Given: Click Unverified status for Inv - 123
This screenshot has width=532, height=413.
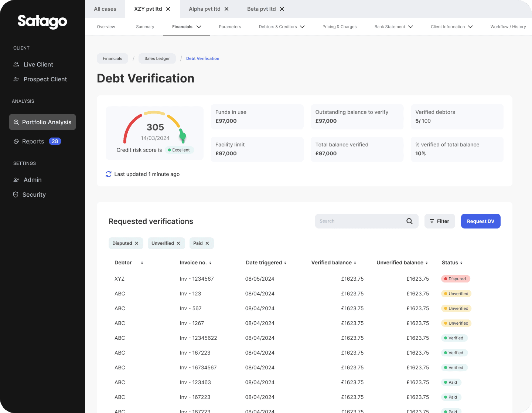Looking at the screenshot, I should click(x=456, y=294).
